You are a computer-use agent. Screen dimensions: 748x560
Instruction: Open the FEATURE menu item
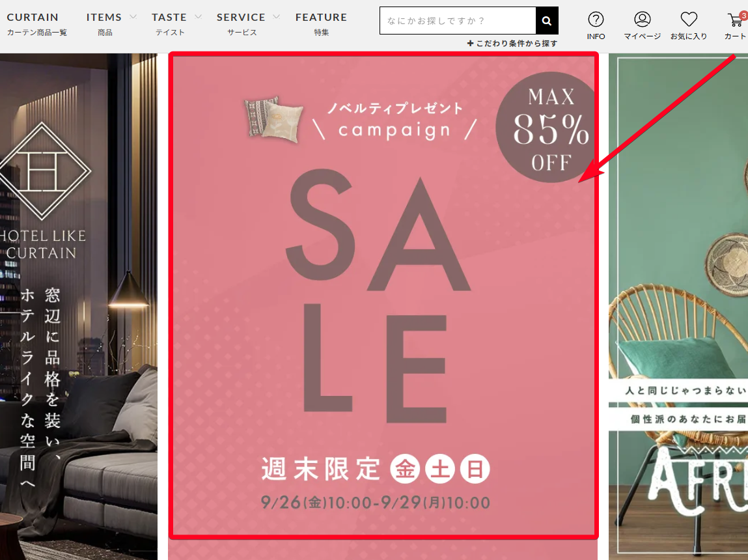tap(321, 24)
